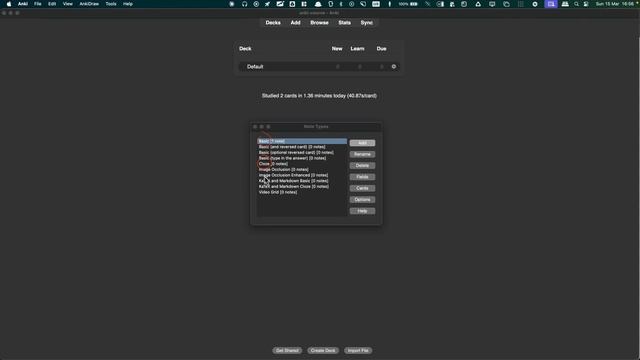Open the Edit menu
The height and width of the screenshot is (360, 640).
pos(52,4)
